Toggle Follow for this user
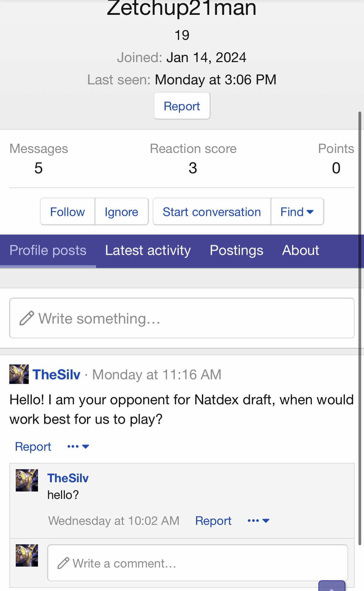 pyautogui.click(x=67, y=212)
